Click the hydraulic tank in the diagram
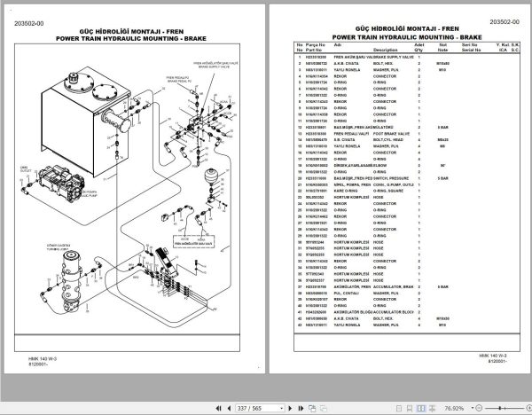 pyautogui.click(x=86, y=121)
